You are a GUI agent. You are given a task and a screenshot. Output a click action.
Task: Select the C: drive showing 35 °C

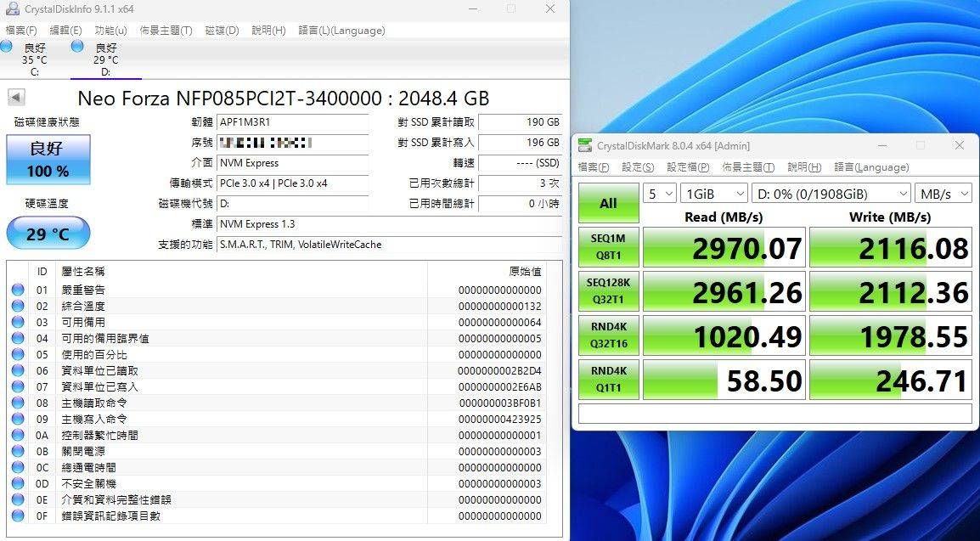34,59
